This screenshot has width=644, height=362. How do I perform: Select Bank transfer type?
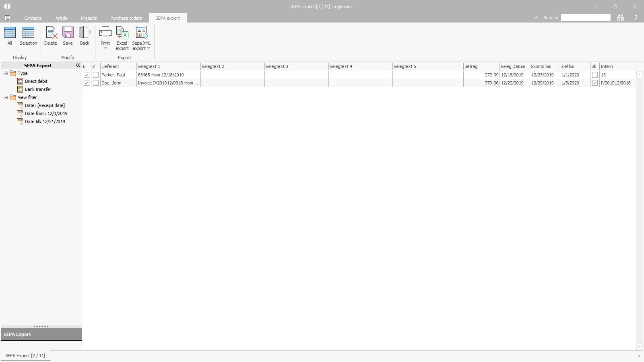coord(38,89)
